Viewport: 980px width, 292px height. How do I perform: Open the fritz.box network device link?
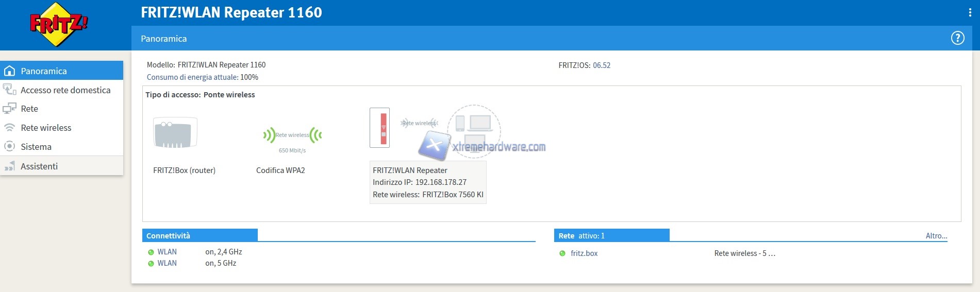tap(584, 253)
